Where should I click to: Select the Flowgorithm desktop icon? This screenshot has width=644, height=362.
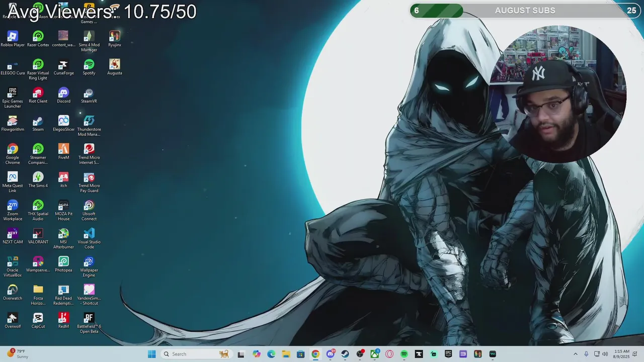pyautogui.click(x=13, y=124)
